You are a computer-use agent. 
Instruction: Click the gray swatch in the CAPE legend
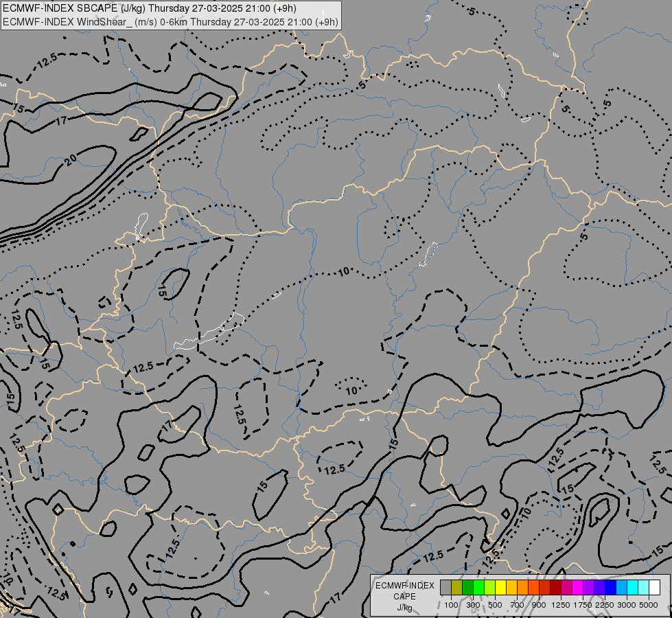click(445, 587)
